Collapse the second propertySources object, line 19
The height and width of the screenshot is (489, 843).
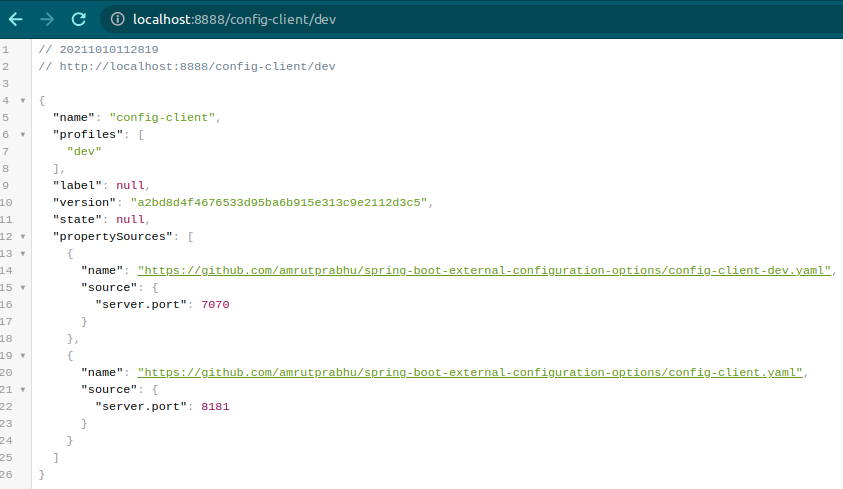[x=23, y=356]
